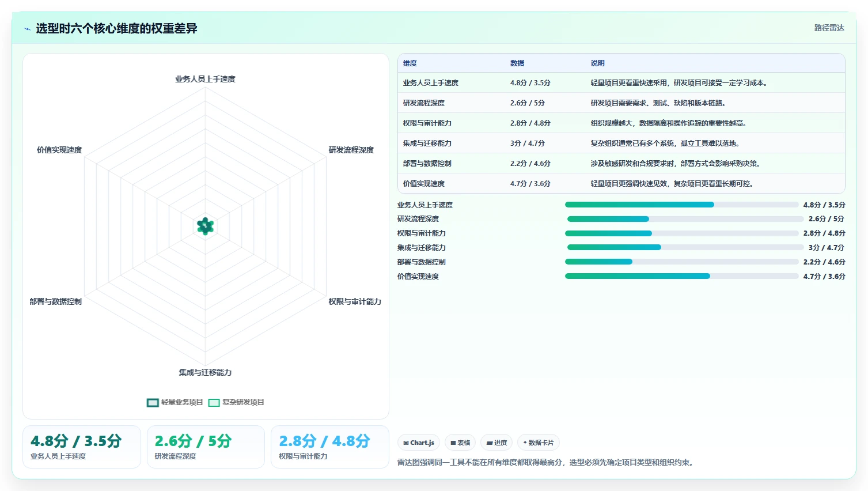Click progress value 2.6分 / 5分 at right

tap(827, 219)
